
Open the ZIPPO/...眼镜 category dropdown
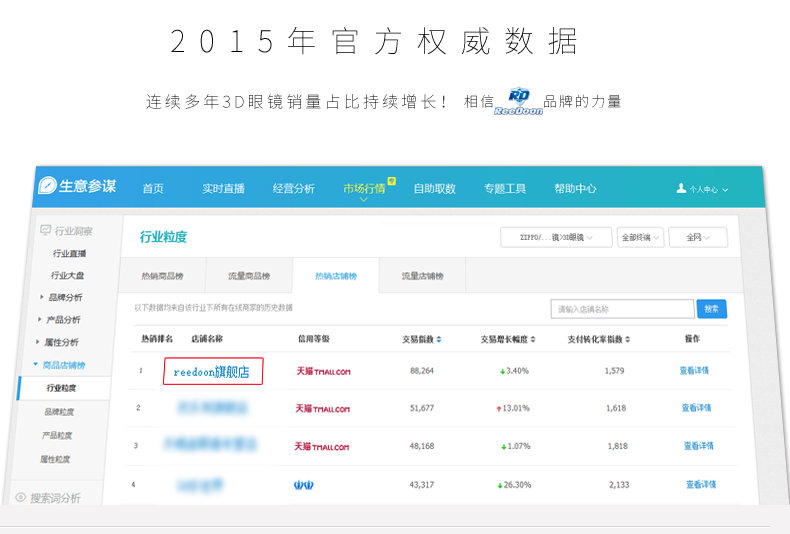point(556,237)
